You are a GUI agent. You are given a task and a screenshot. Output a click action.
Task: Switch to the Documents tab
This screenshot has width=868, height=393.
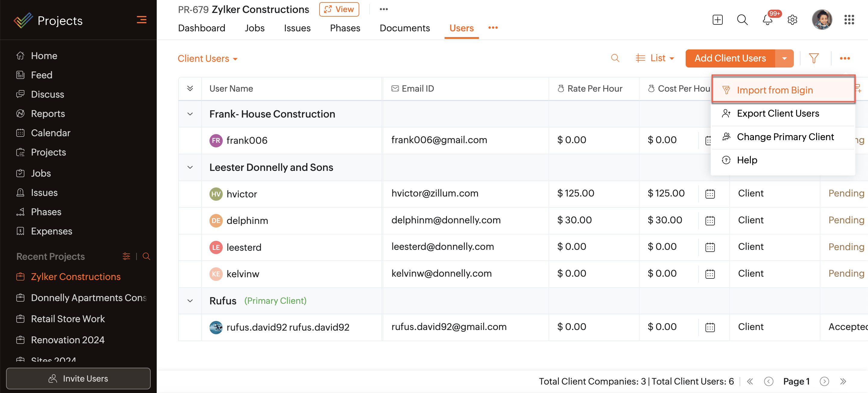pos(404,28)
